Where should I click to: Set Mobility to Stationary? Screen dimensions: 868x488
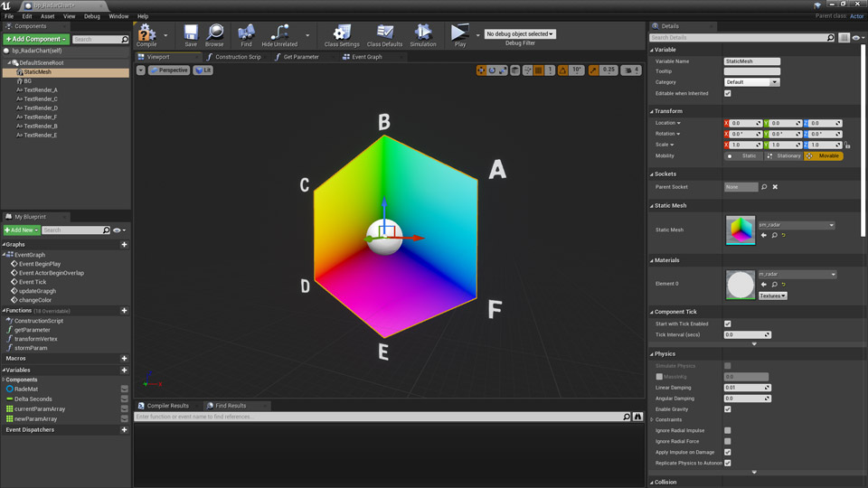784,156
